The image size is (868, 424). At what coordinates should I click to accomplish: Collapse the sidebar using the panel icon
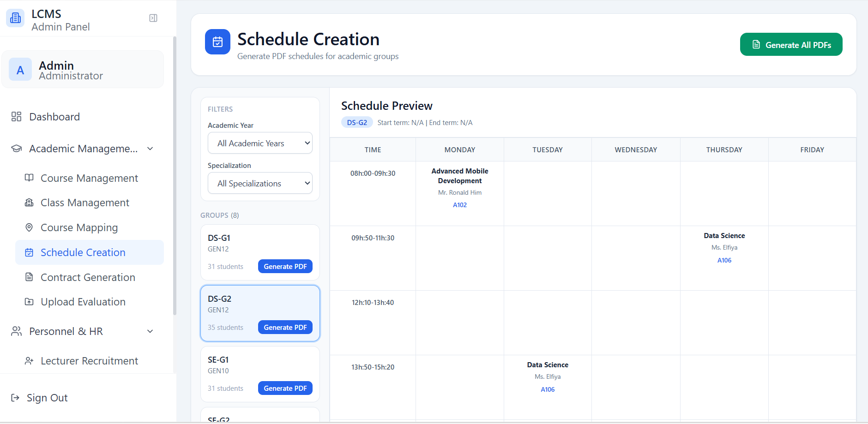tap(153, 18)
